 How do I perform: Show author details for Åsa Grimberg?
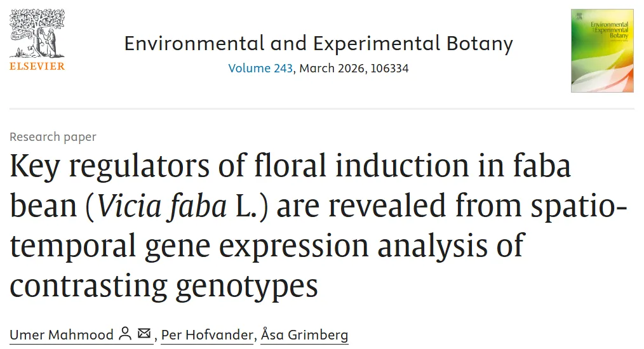[305, 334]
